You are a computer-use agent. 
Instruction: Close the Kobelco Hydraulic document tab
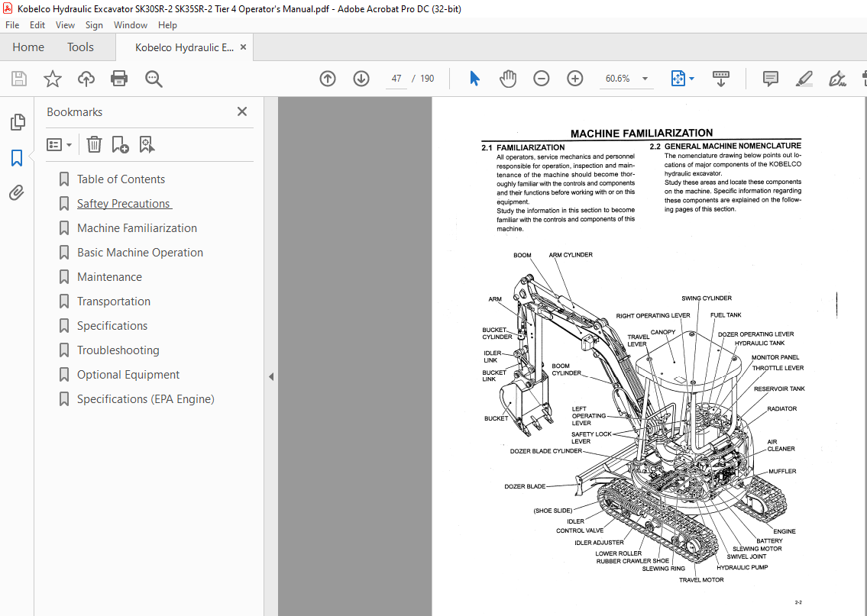(x=243, y=47)
